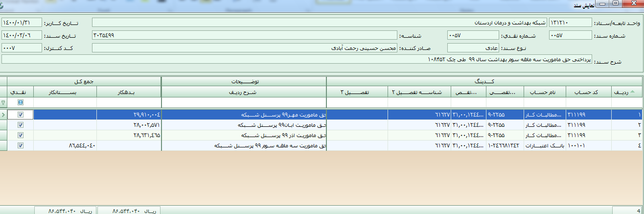Focus the واحد تابعه/ستاد code field 131210
The width and height of the screenshot is (644, 214).
pyautogui.click(x=570, y=23)
